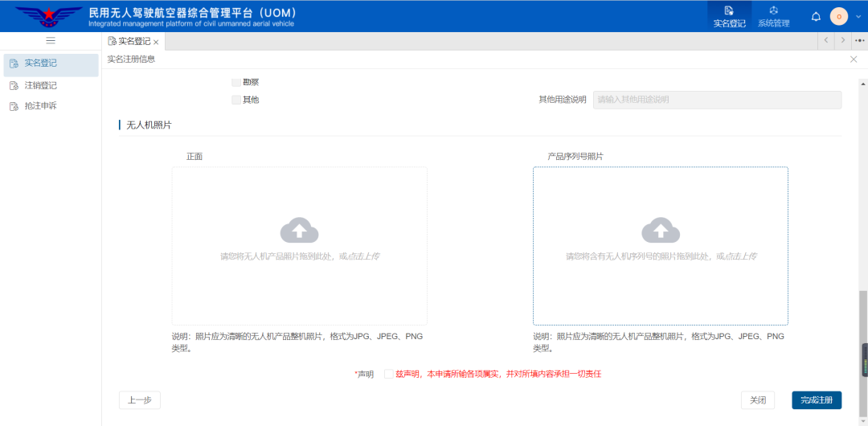Open 系统管理 in the top navigation
Image resolution: width=868 pixels, height=426 pixels.
coord(773,16)
